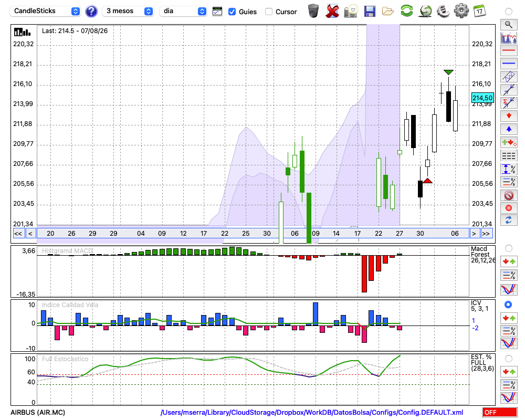Click the red down arrow marker tool

(x=509, y=116)
